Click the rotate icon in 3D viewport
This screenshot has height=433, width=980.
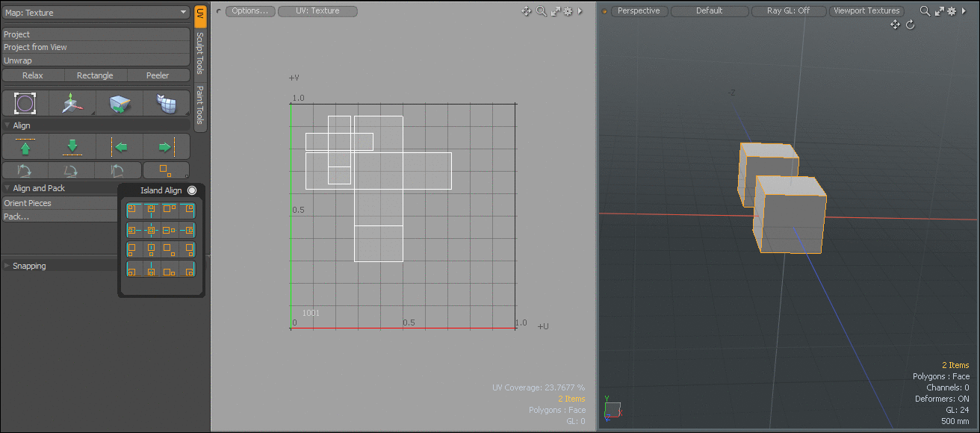coord(910,25)
